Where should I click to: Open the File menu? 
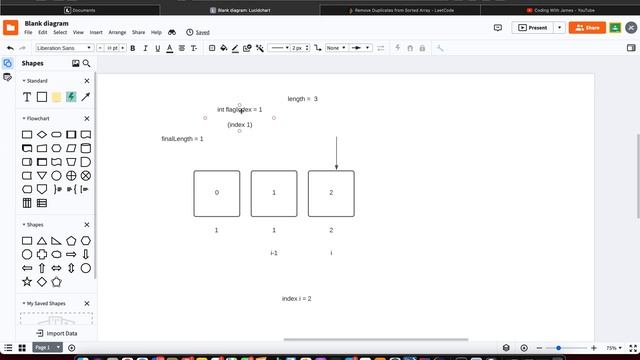pyautogui.click(x=28, y=32)
